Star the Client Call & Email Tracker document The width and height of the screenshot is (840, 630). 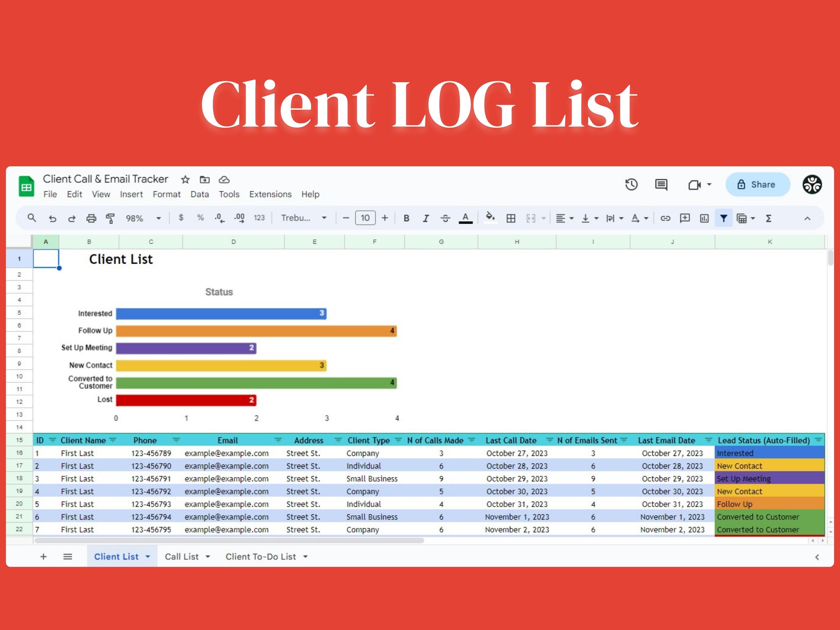coord(185,179)
